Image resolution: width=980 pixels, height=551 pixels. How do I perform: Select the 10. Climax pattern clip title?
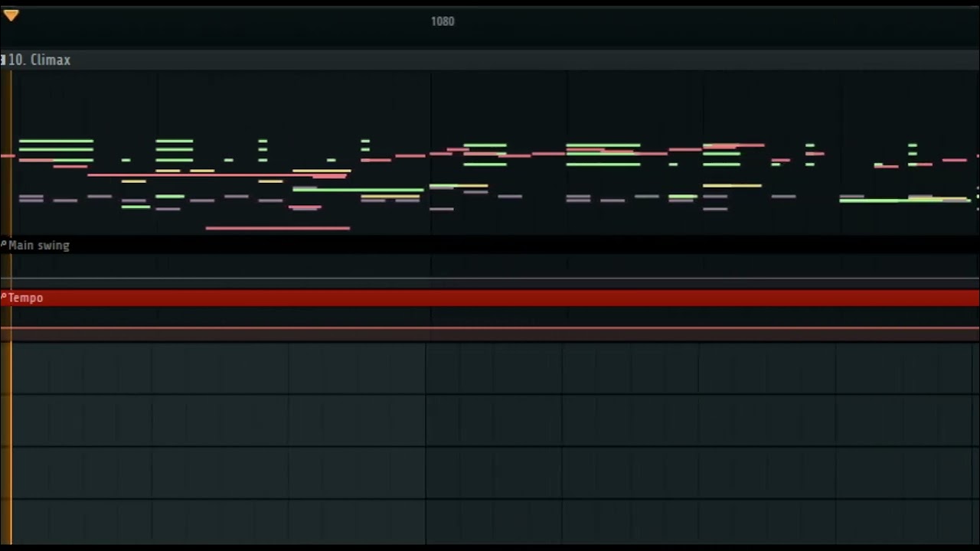[39, 60]
